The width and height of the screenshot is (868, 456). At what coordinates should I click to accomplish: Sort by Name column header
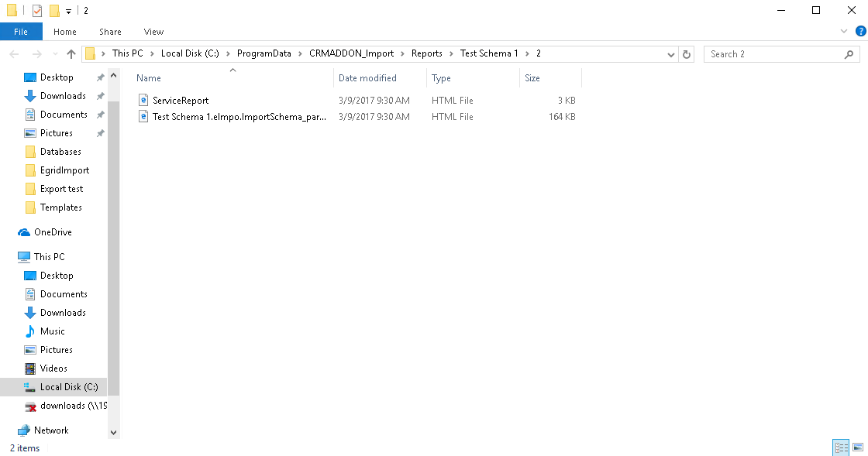[x=233, y=78]
